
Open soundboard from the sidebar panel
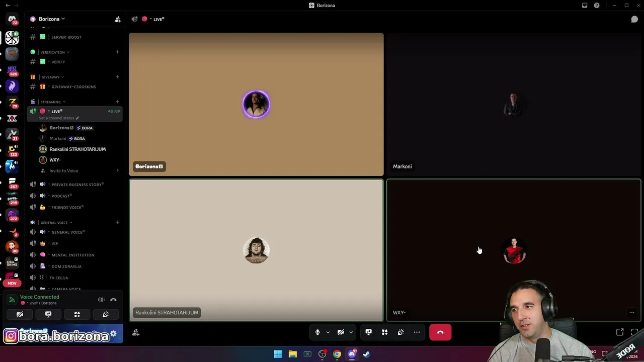pos(106,314)
